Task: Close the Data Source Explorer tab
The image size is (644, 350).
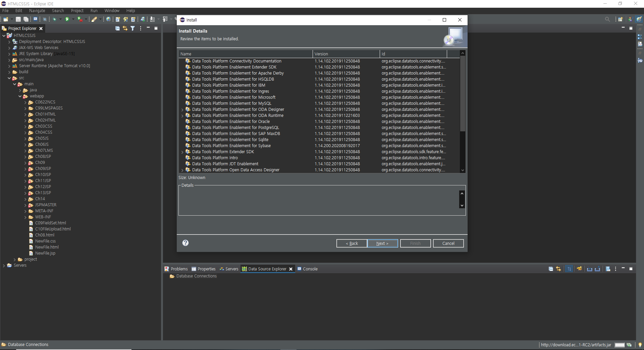Action: coord(291,269)
